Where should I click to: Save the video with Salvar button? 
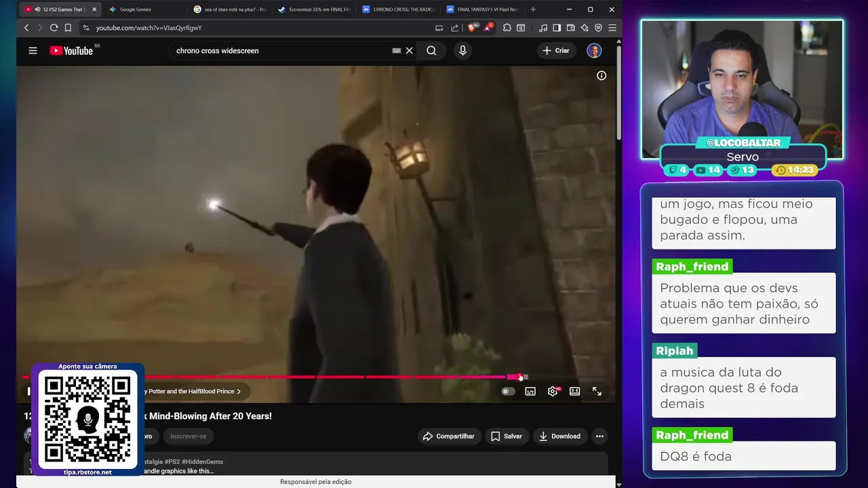tap(507, 436)
